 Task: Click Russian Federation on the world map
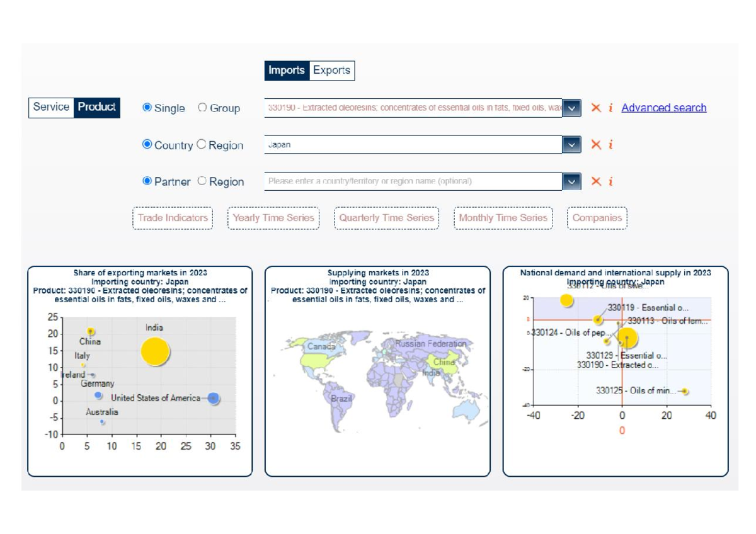tap(431, 344)
